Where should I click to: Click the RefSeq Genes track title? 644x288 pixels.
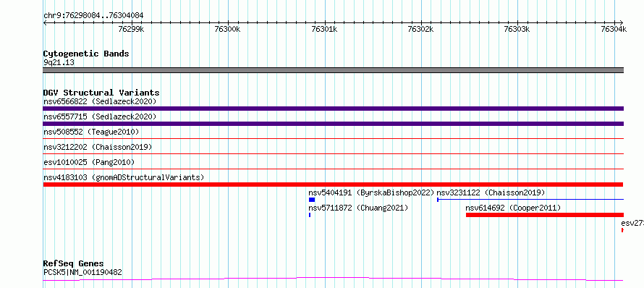click(74, 264)
